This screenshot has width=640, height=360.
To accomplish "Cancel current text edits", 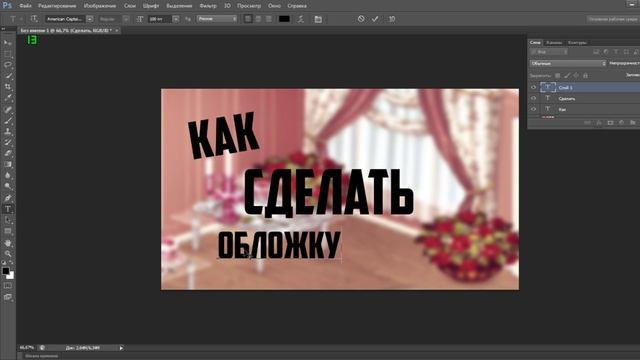I will point(361,19).
